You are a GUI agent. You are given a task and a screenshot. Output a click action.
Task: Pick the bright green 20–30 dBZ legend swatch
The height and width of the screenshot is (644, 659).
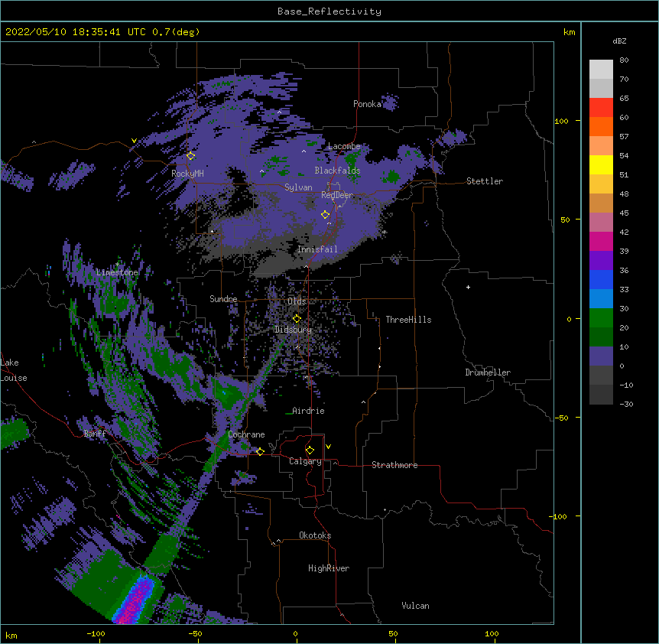pyautogui.click(x=601, y=318)
